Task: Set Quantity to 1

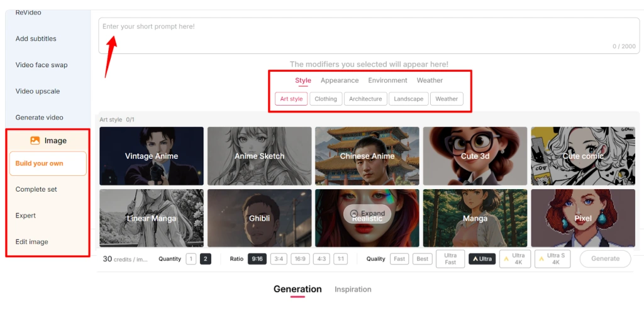Action: point(191,259)
